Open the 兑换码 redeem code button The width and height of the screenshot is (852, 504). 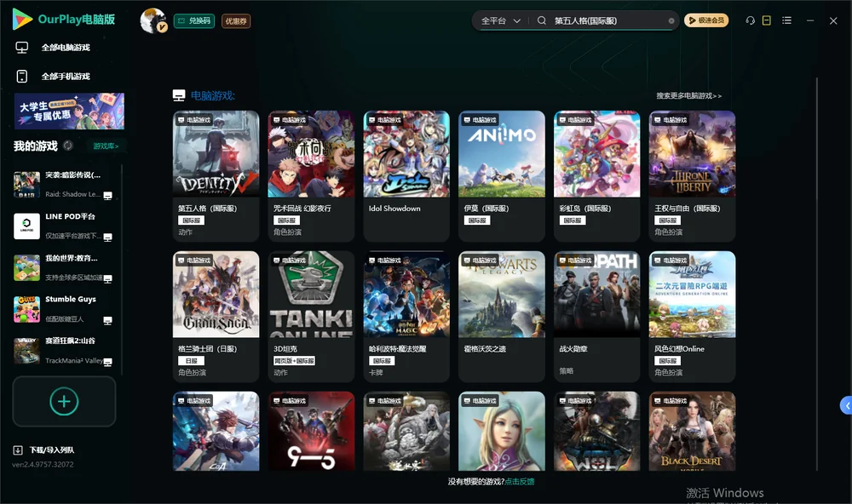point(194,21)
